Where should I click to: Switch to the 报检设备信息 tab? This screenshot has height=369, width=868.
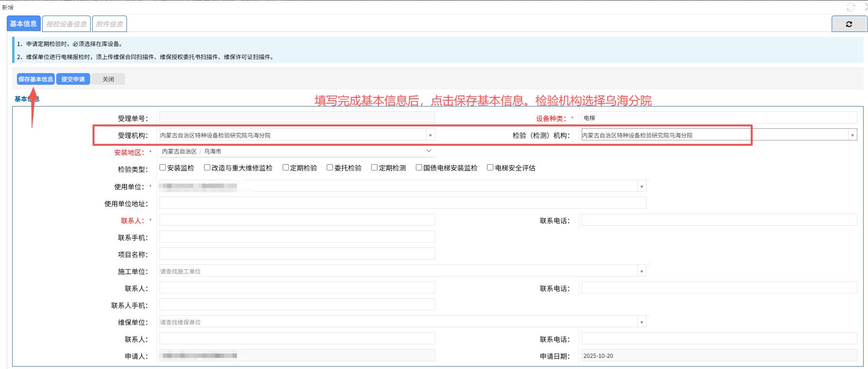pos(66,24)
